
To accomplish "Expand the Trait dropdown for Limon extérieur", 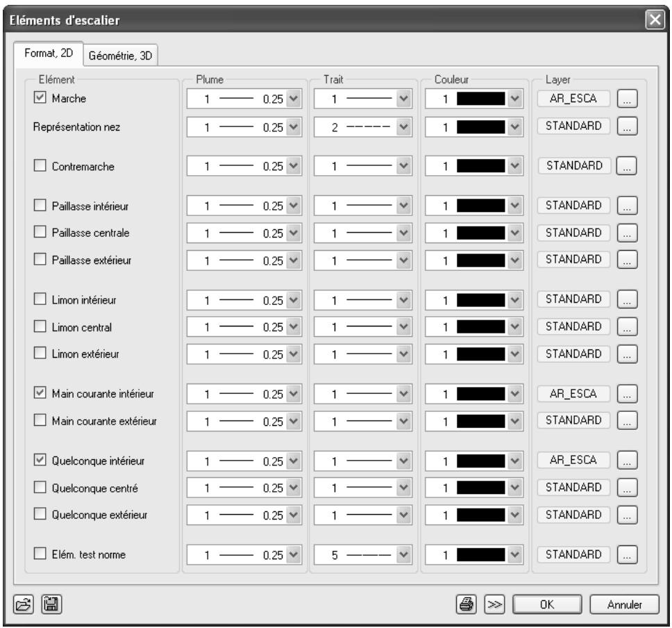I will tap(404, 354).
